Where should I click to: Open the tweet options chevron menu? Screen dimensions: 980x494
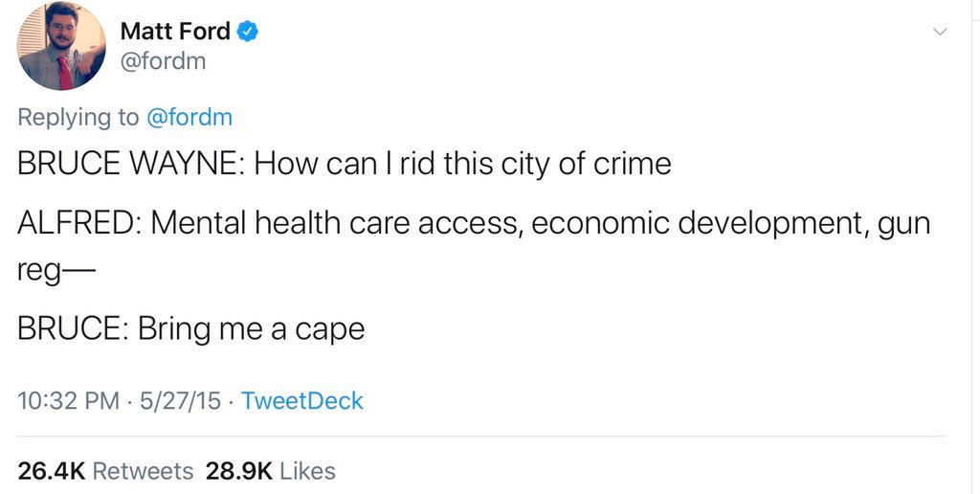pos(940,33)
